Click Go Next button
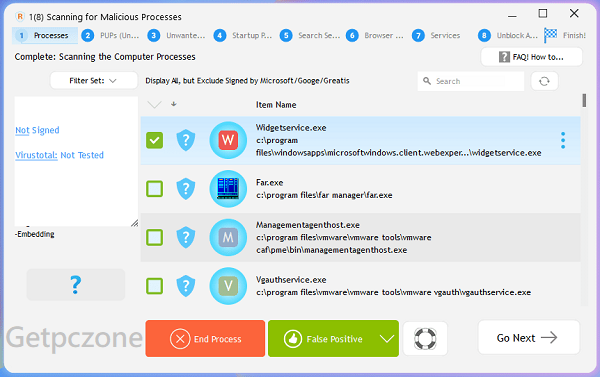This screenshot has height=377, width=600. click(529, 338)
